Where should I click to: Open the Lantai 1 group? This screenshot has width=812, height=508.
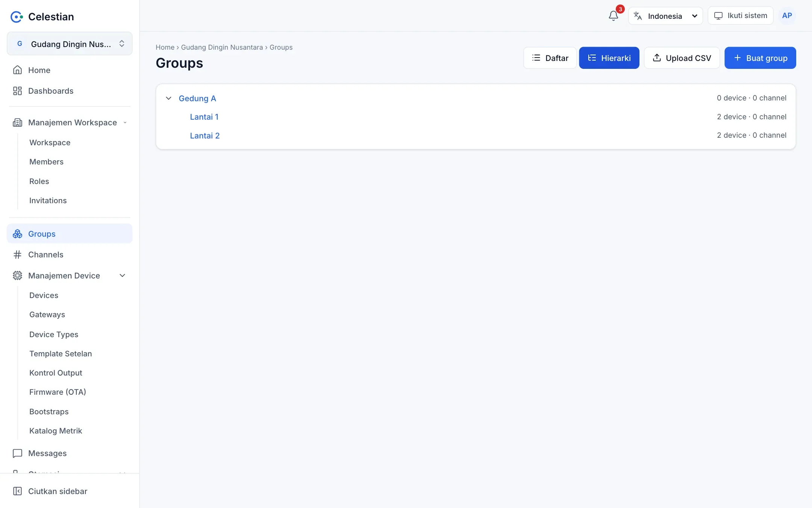click(204, 117)
